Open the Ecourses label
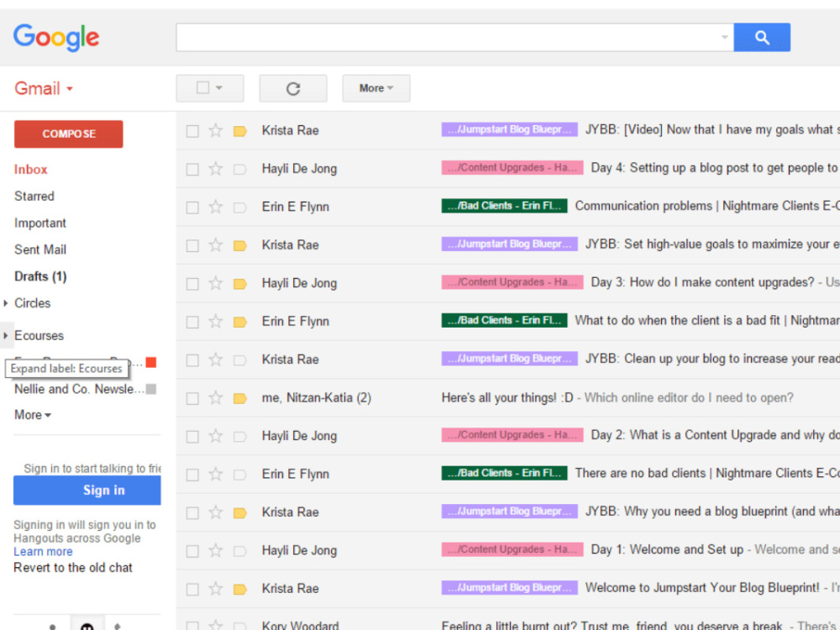 pyautogui.click(x=39, y=336)
